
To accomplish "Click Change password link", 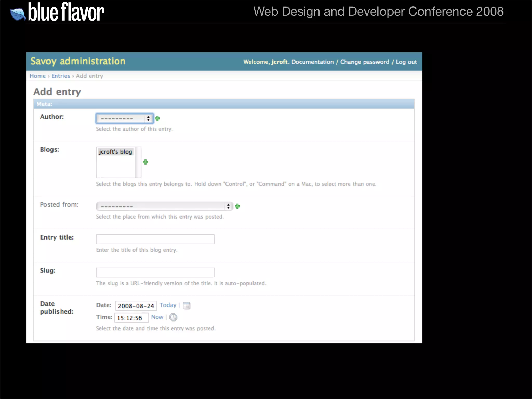I will click(x=365, y=62).
